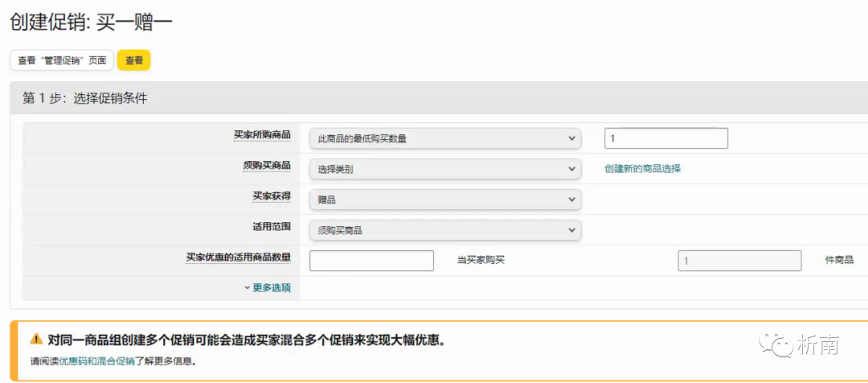Click the 查看"管理促销"页面 button

click(x=62, y=60)
